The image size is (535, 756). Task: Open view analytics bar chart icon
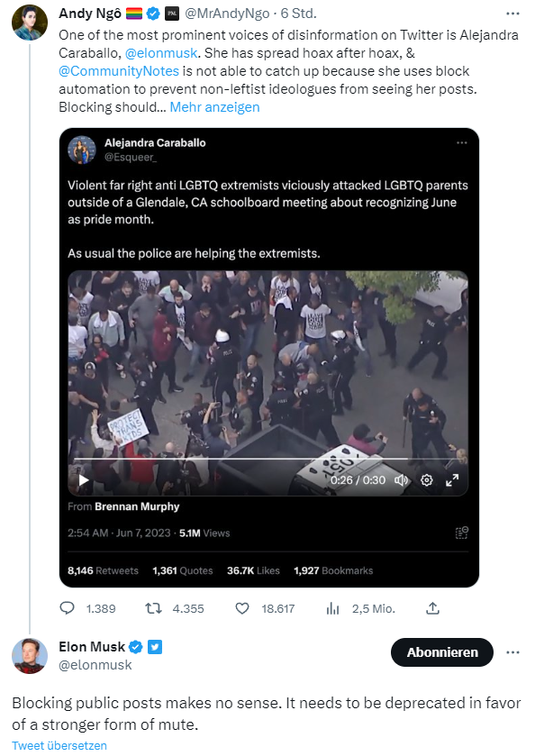click(x=332, y=608)
